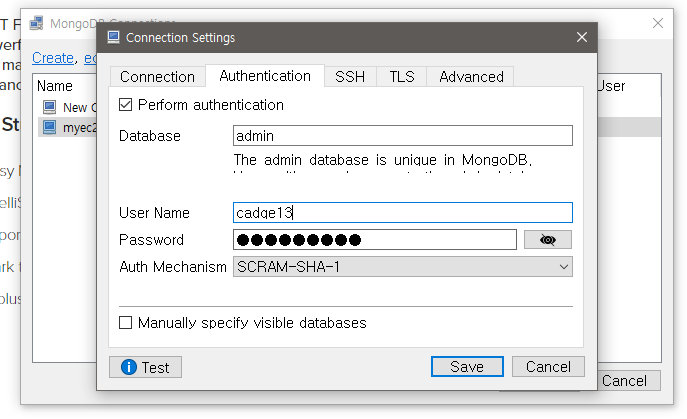Select the Authentication tab
This screenshot has height=419, width=687.
[x=265, y=76]
